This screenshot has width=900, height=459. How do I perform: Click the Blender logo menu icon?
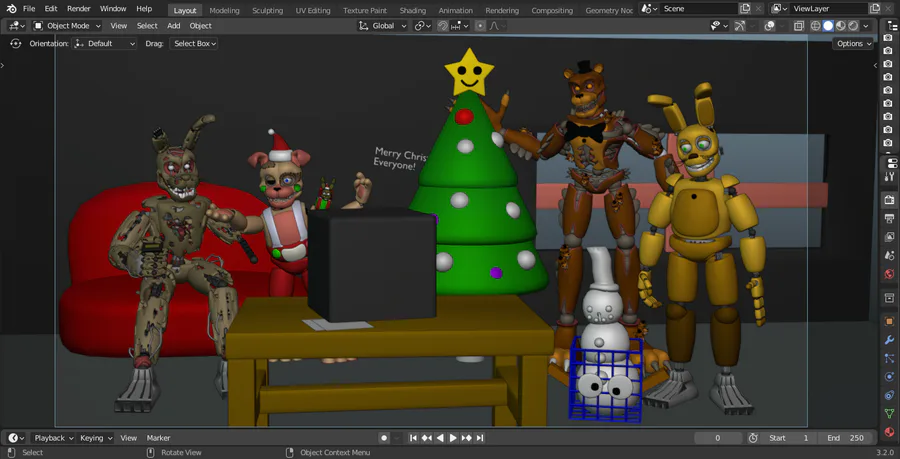11,9
